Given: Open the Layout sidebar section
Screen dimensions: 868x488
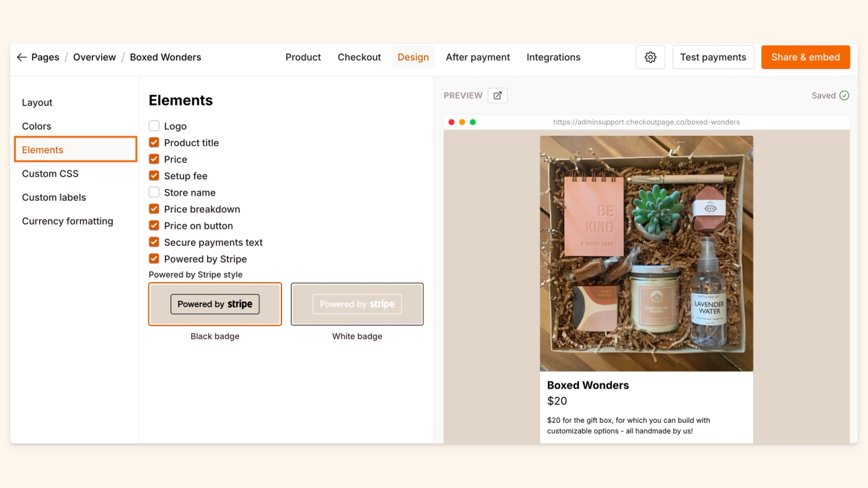Looking at the screenshot, I should tap(37, 102).
